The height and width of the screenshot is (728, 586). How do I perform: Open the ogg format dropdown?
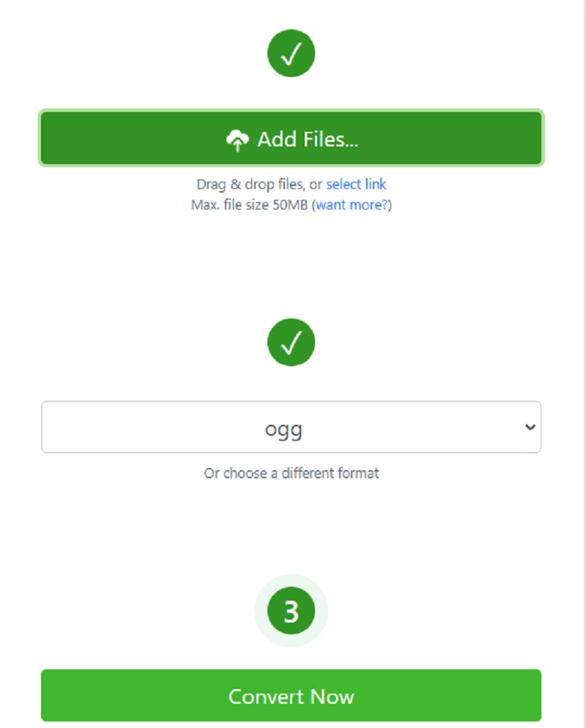click(x=291, y=427)
